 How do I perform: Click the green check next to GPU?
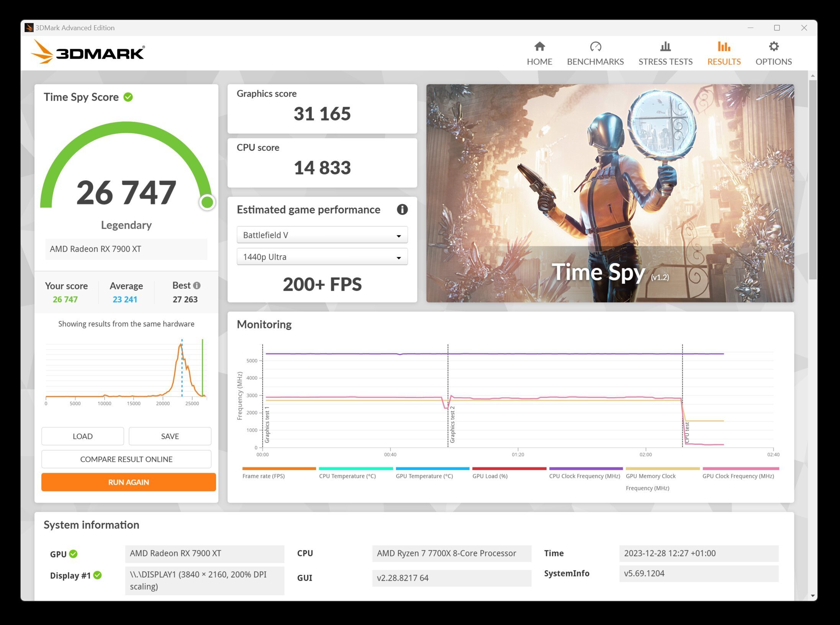pos(73,554)
